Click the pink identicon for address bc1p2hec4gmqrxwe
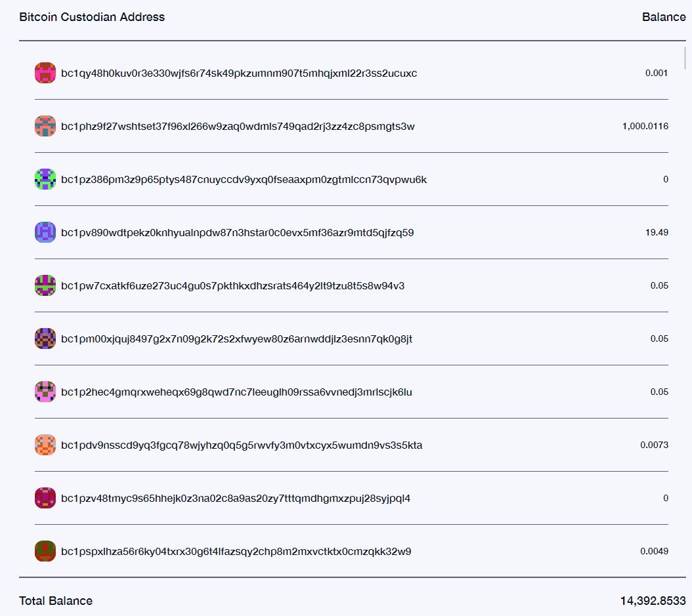Screen dimensions: 692x616 pos(45,392)
